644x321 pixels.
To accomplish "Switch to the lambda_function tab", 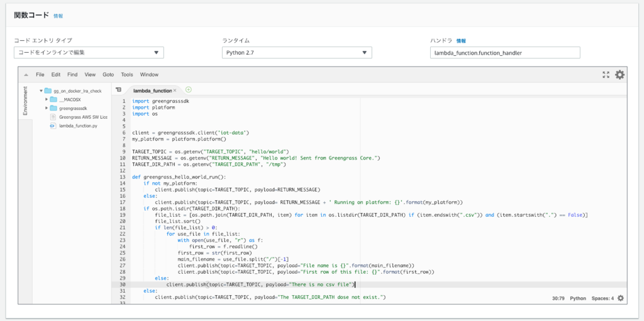I will tap(152, 90).
